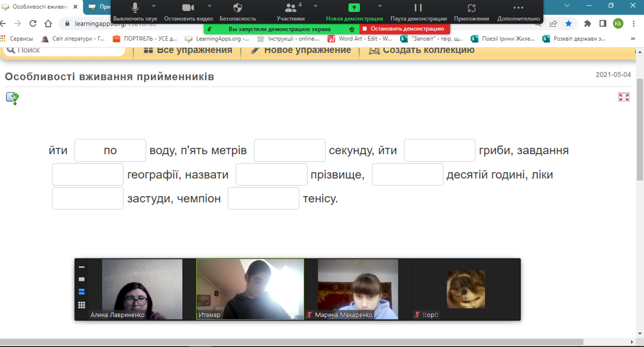Toggle fullscreen mode for the exercise
Image resolution: width=644 pixels, height=347 pixels.
[624, 97]
